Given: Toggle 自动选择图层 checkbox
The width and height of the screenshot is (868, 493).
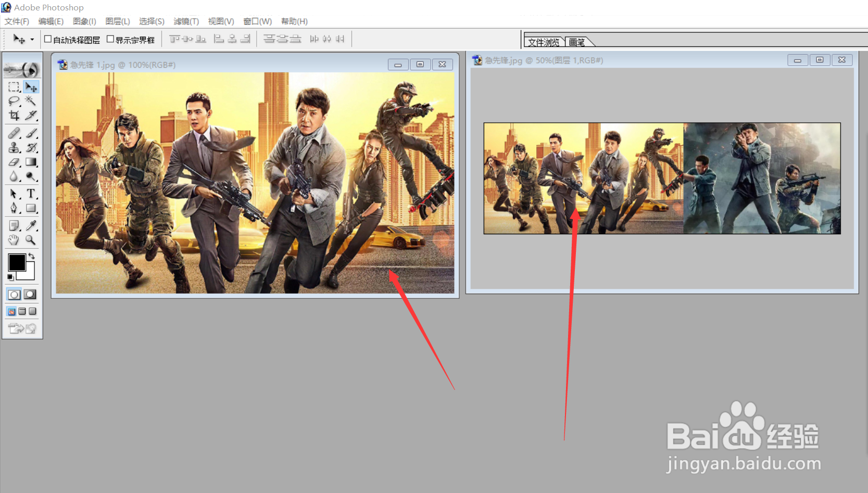Looking at the screenshot, I should click(48, 39).
